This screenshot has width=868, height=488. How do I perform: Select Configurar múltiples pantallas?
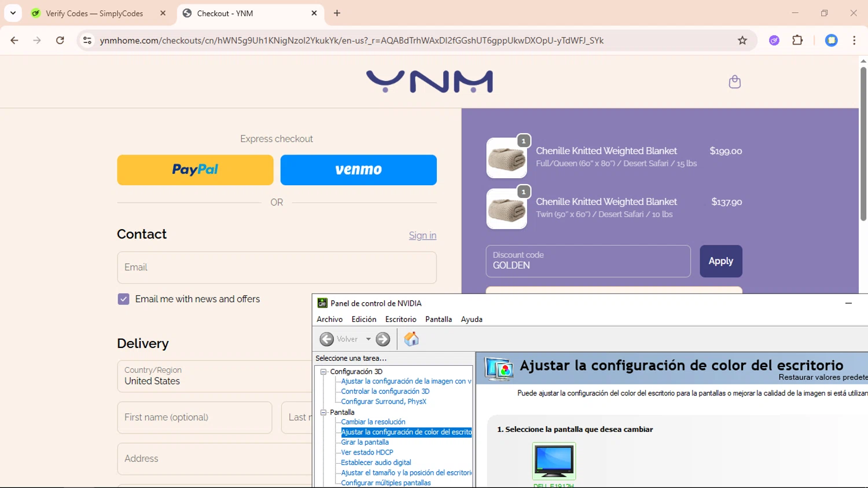386,483
